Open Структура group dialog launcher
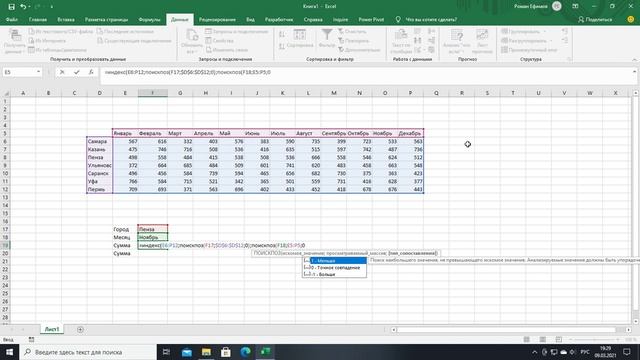This screenshot has height=360, width=640. click(x=569, y=60)
